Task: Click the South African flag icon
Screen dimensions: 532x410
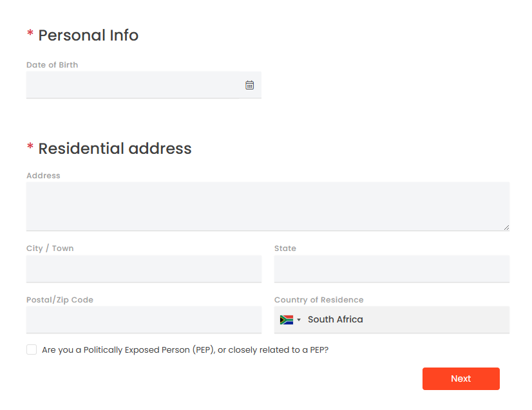Action: (x=287, y=319)
